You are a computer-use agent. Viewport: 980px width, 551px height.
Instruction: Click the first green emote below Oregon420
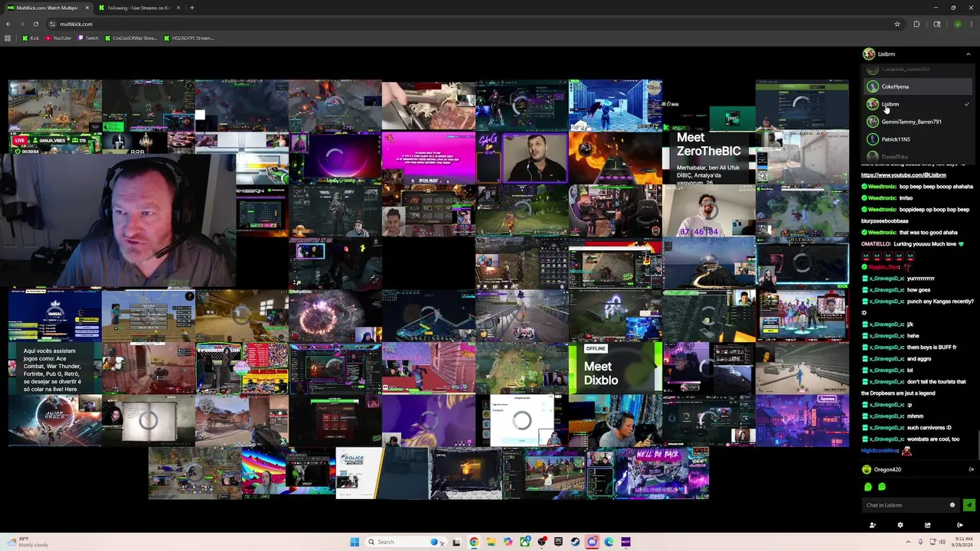[867, 487]
